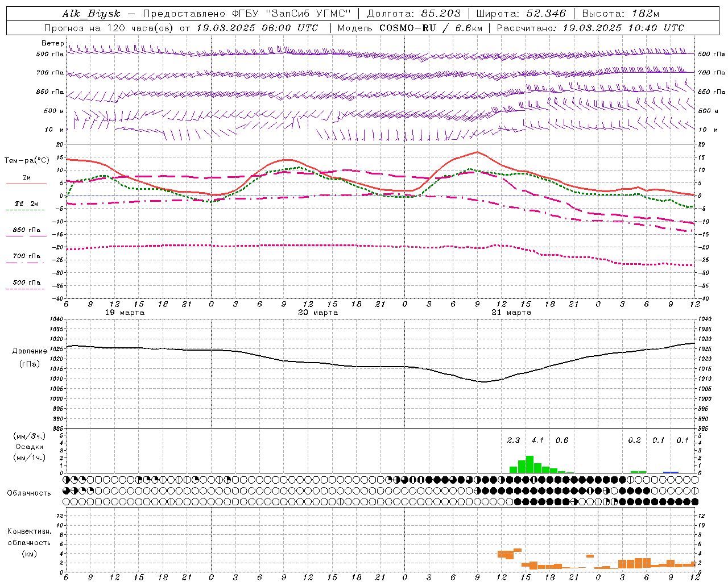The height and width of the screenshot is (582, 728).
Task: Click the 'Облачность' cloudiness label
Action: click(x=29, y=493)
